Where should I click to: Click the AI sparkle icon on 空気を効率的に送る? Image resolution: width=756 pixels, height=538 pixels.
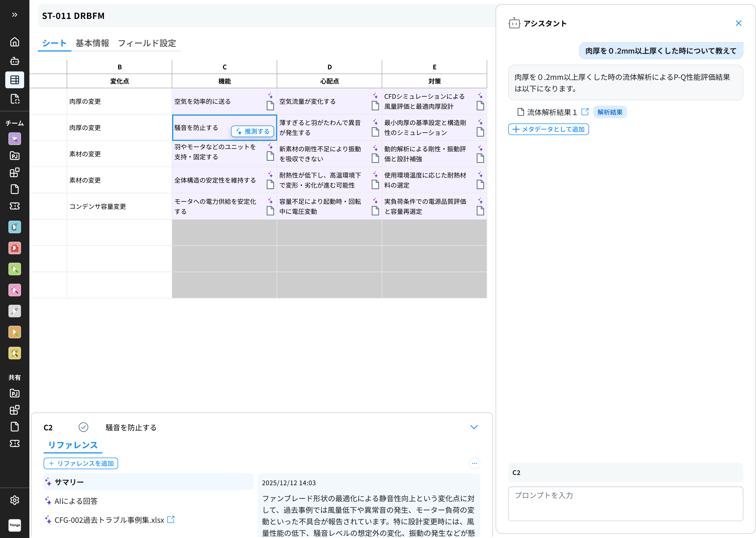270,96
